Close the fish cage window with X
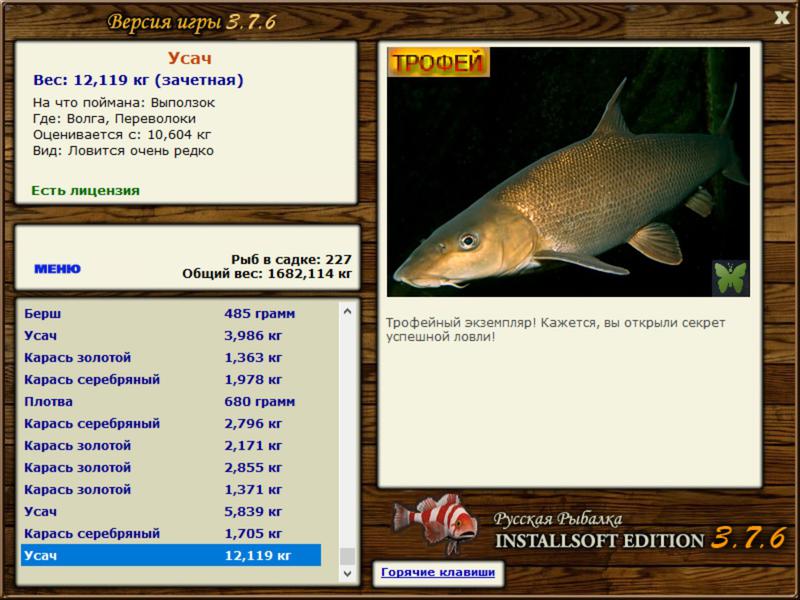Viewport: 800px width, 600px height. pyautogui.click(x=781, y=17)
